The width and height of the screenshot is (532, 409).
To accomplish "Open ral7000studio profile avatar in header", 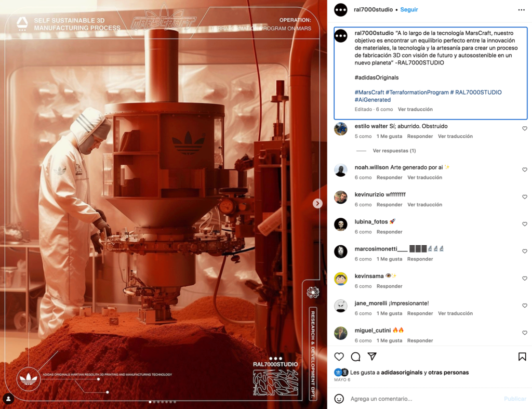I will (341, 10).
